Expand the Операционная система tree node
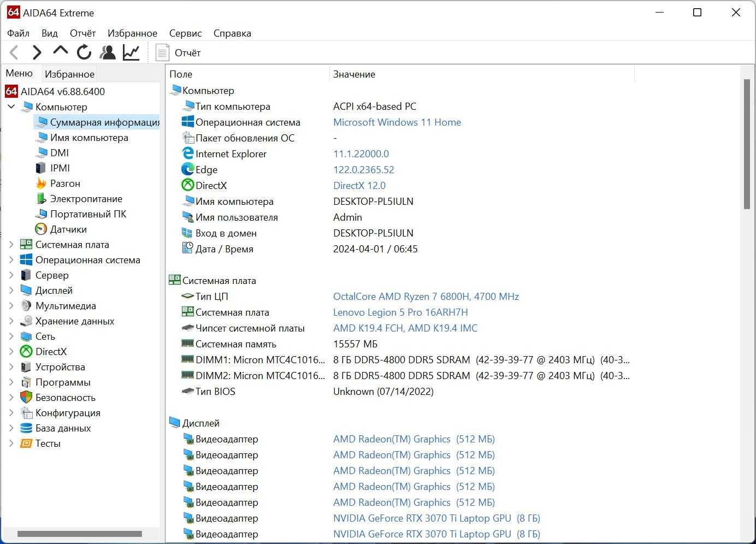 coord(11,260)
